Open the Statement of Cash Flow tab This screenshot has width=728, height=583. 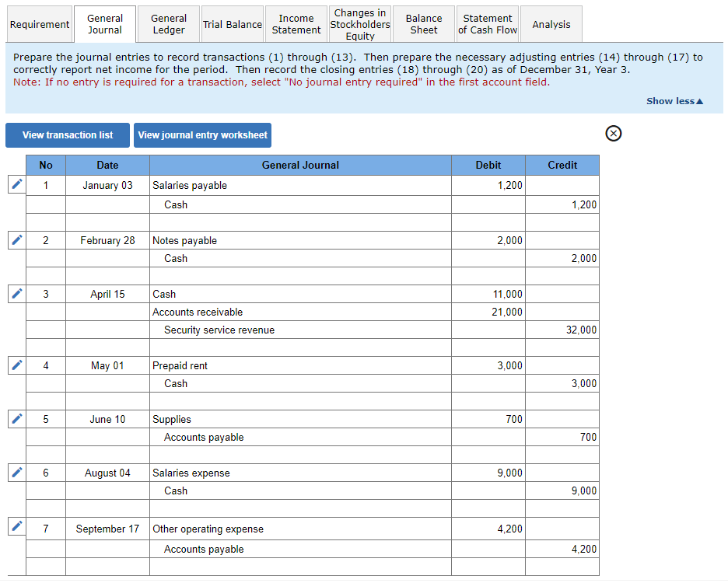click(488, 24)
